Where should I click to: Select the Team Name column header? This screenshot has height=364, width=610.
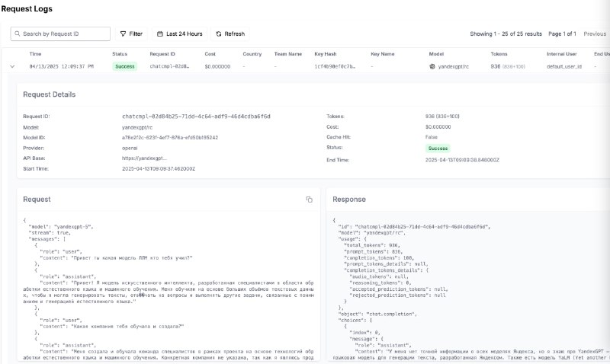click(288, 54)
